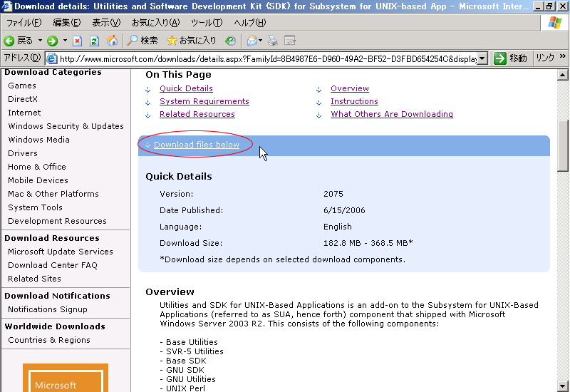The image size is (570, 392).
Task: Open the History toolbar icon
Action: 230,41
